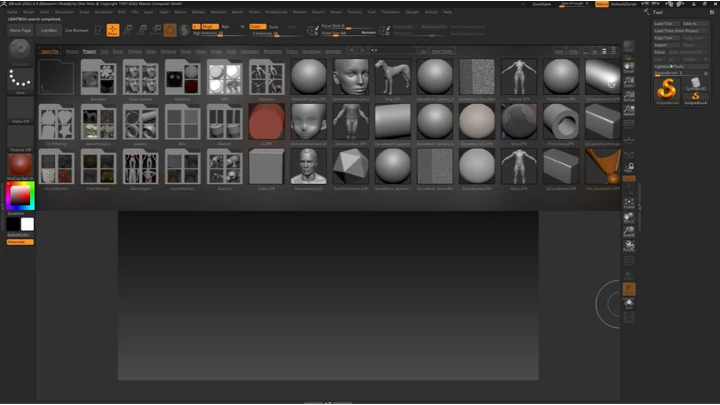The width and height of the screenshot is (720, 405).
Task: Click the Load Tool button
Action: coord(666,23)
